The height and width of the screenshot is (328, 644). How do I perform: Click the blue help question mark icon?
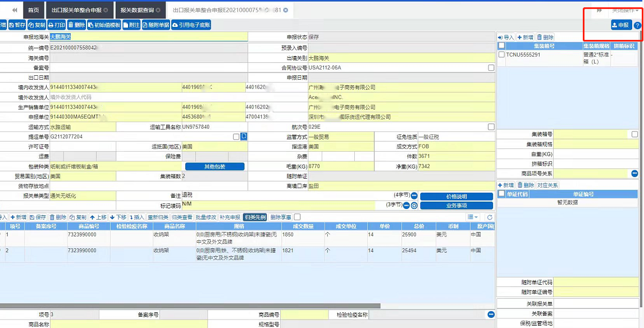pos(637,25)
